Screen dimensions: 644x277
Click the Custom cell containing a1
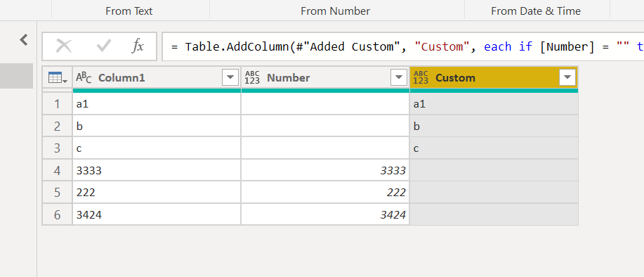[494, 104]
